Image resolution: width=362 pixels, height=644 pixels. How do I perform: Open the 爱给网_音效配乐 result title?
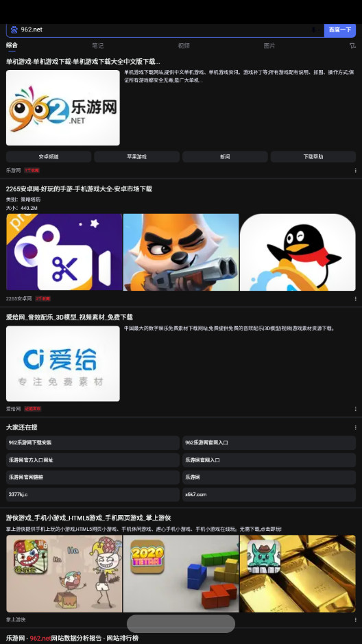pyautogui.click(x=69, y=318)
